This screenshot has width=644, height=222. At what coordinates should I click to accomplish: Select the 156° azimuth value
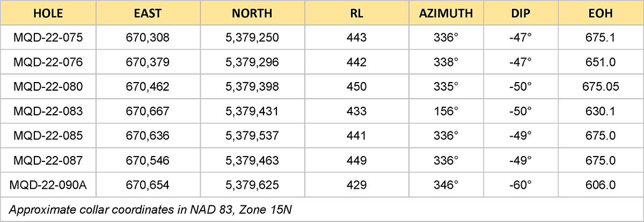[447, 111]
